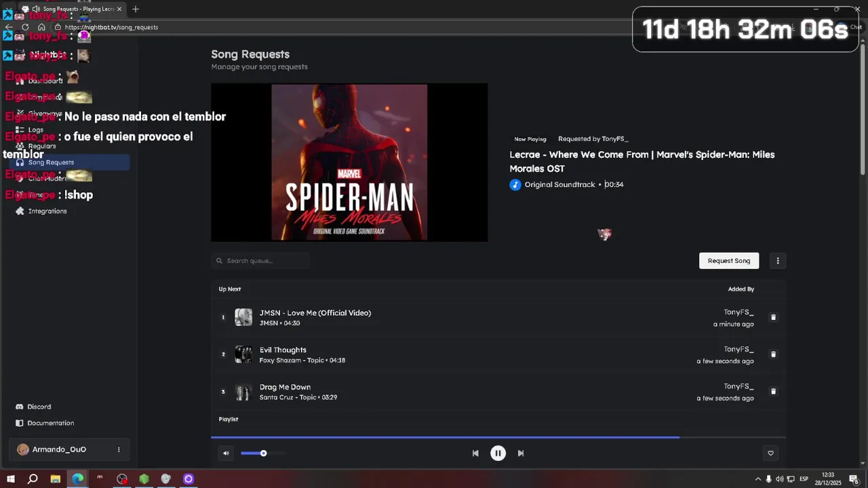
Task: Click the browser back arrow
Action: point(9,27)
